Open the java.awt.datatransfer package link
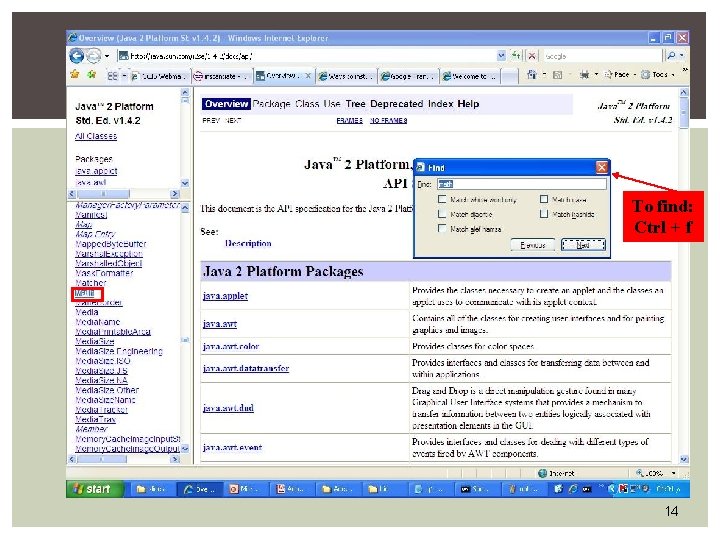This screenshot has height=540, width=720. tap(246, 368)
